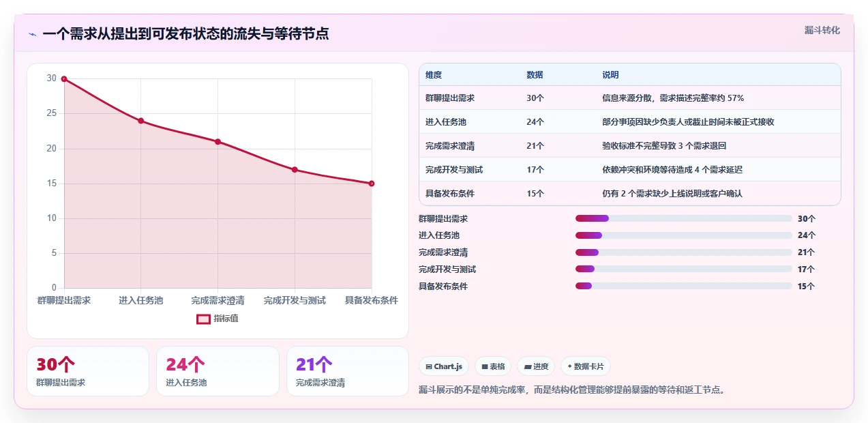Toggle the 指标值 legend swatch
This screenshot has width=868, height=423.
(x=203, y=319)
